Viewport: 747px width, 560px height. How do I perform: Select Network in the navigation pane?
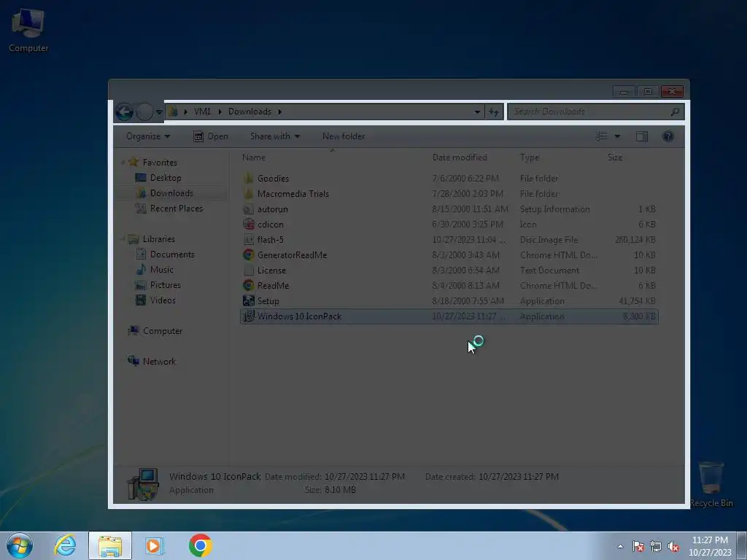[159, 362]
